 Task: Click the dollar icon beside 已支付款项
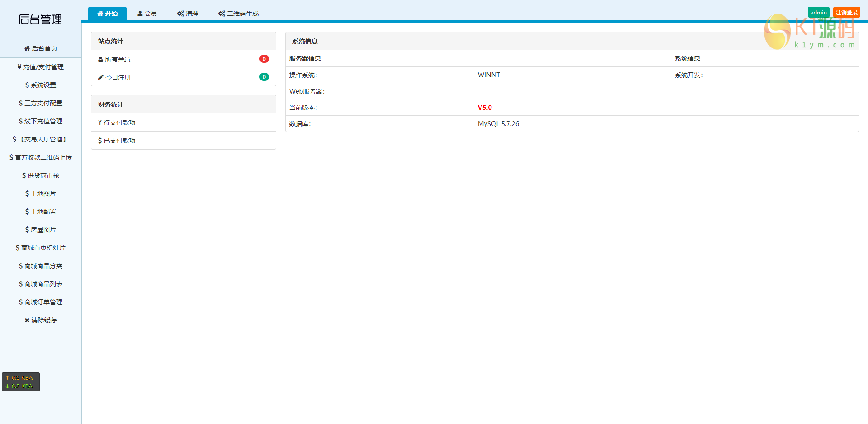point(100,141)
